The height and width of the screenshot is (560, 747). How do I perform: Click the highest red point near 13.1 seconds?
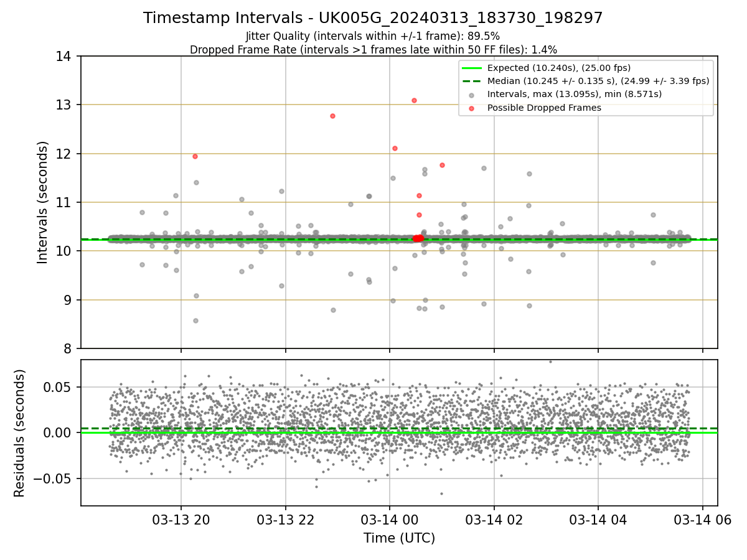pyautogui.click(x=414, y=100)
